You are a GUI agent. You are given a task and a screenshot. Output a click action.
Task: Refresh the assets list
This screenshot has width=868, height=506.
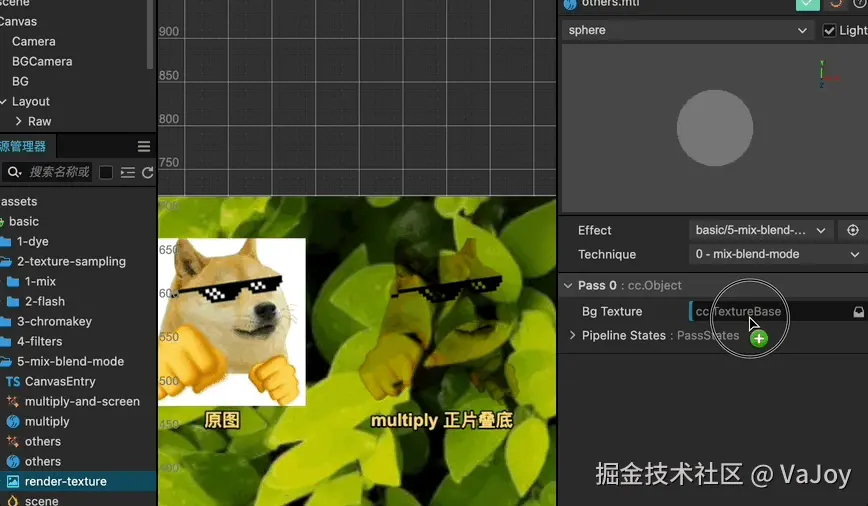(x=147, y=173)
